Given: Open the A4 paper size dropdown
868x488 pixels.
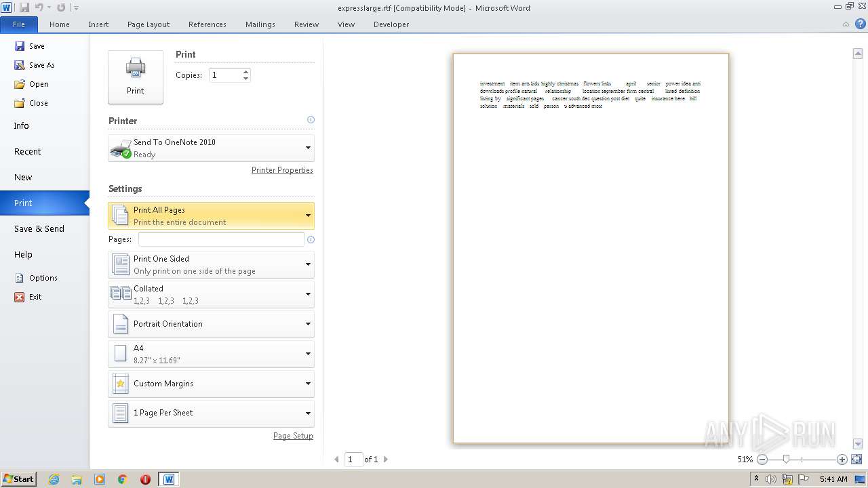Looking at the screenshot, I should [211, 354].
